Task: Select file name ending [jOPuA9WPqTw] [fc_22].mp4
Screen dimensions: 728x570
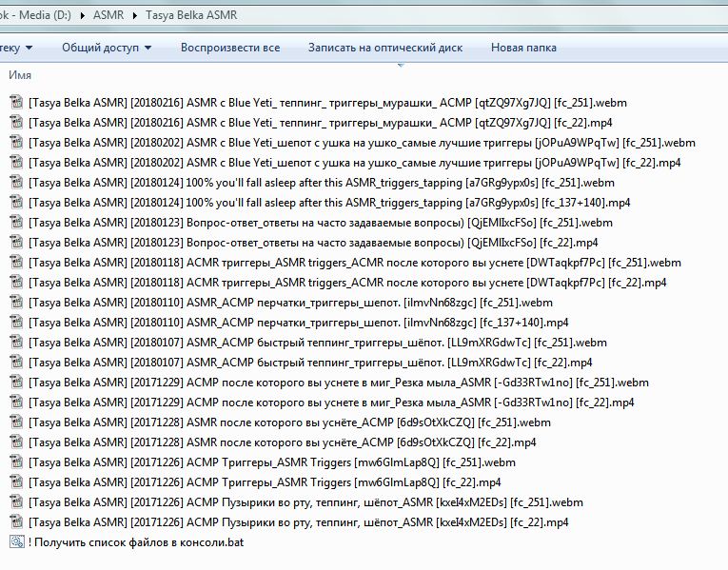Action: click(x=355, y=163)
